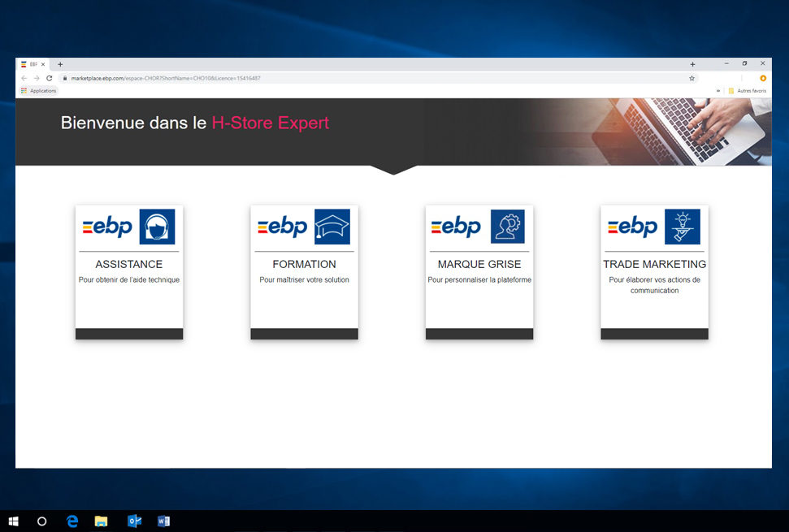Click the ebp logo on the TRADE MARKETING card
Image resolution: width=789 pixels, height=532 pixels.
(x=632, y=227)
